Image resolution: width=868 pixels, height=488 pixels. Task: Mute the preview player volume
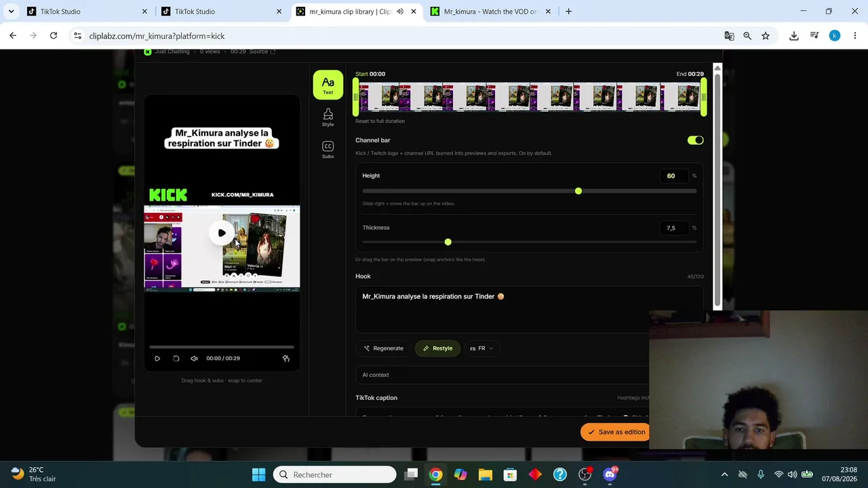click(x=194, y=359)
